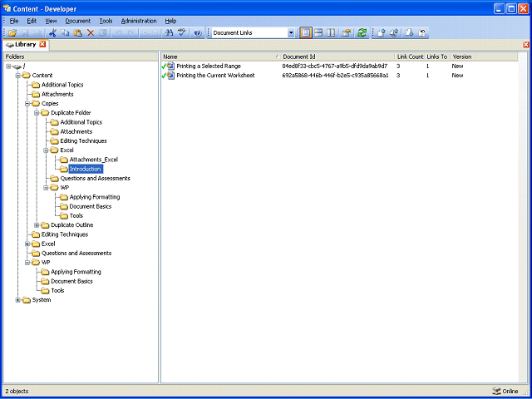Click the disabled Save toolbar icon
Screen dimensions: 532x399
click(26, 33)
